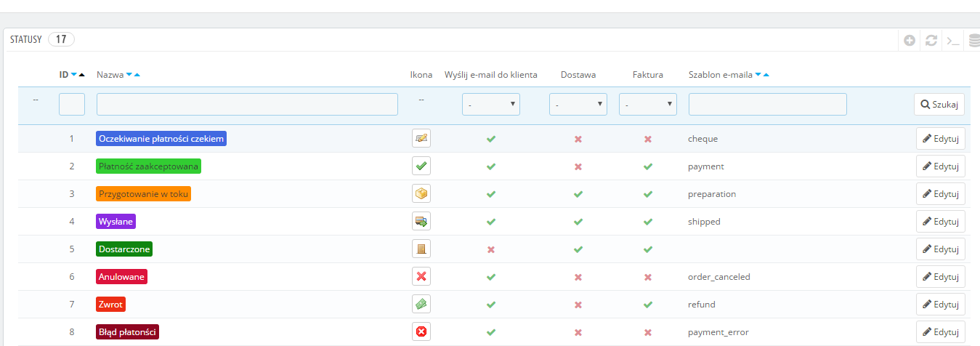Click the cheque icon in row 1

tap(421, 138)
